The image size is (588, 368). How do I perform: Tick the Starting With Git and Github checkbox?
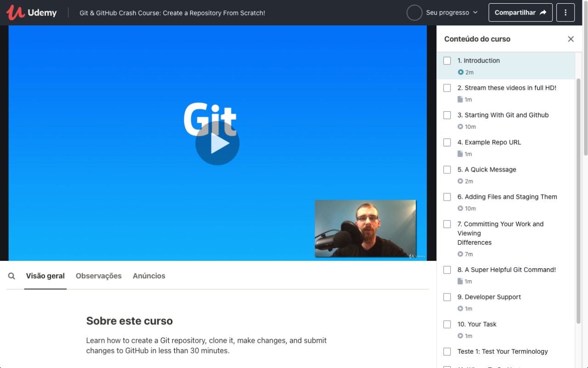tap(447, 115)
